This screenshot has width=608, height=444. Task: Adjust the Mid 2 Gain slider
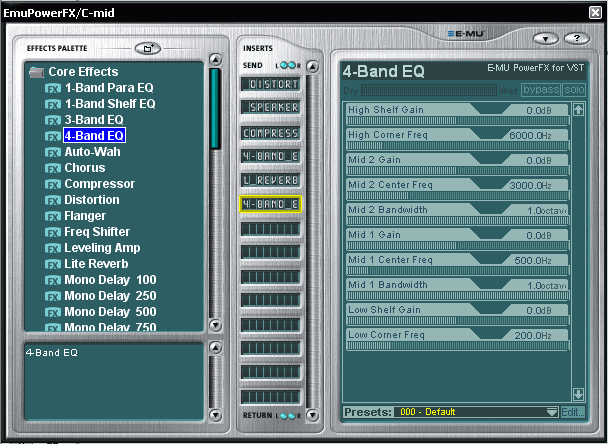click(x=458, y=171)
